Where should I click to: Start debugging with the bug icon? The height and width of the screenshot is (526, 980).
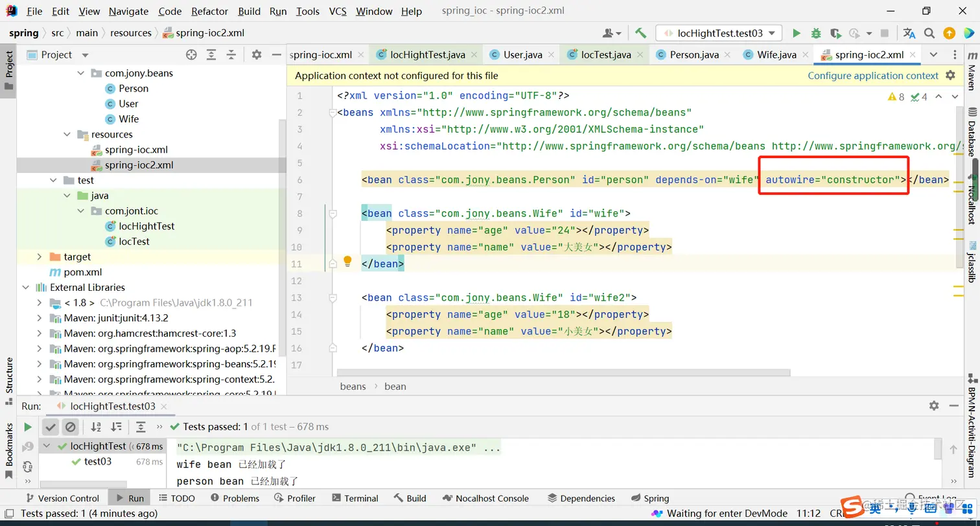click(816, 33)
